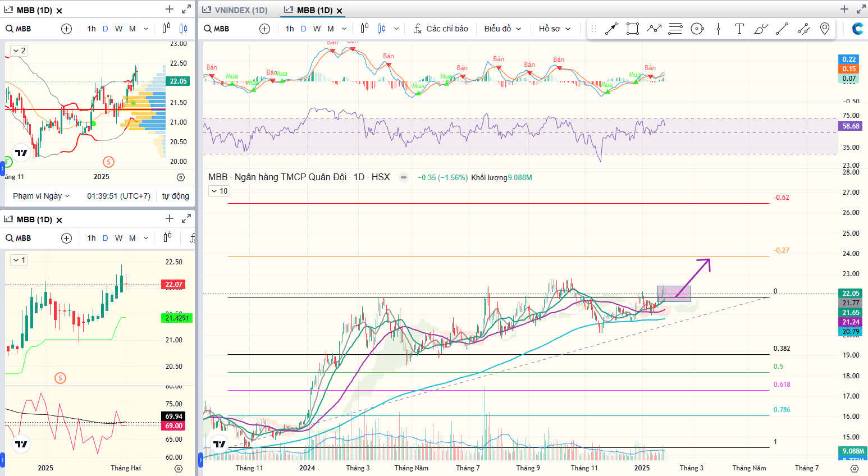Add a symbol with plus circle in main chart
This screenshot has height=476, width=868.
click(x=265, y=29)
